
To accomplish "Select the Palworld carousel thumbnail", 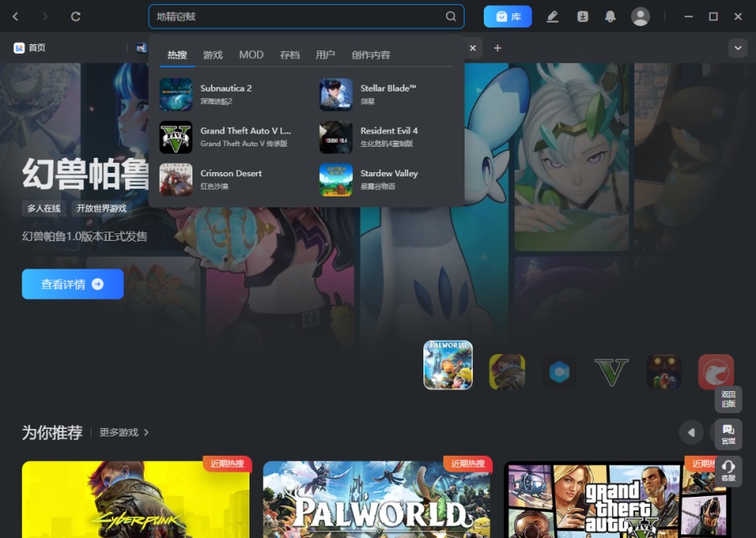I will pyautogui.click(x=448, y=365).
